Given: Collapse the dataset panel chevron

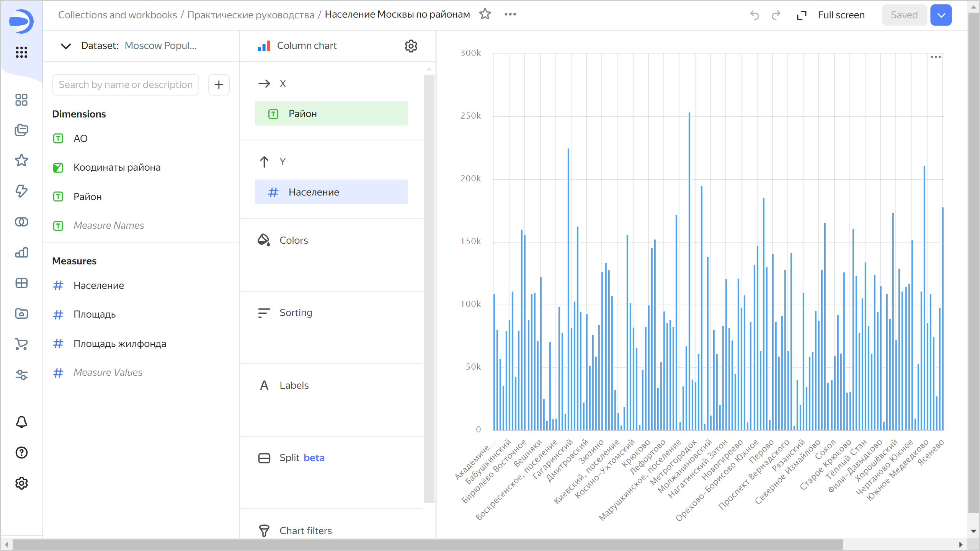Looking at the screenshot, I should [x=66, y=46].
